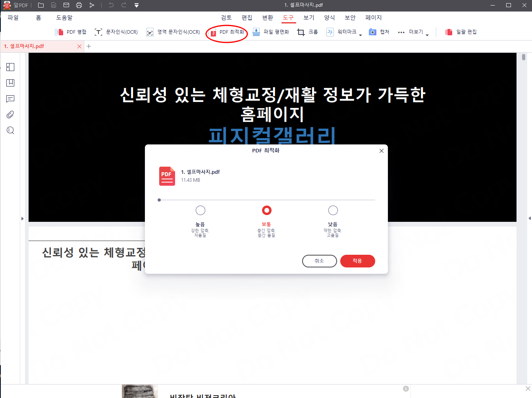Select the 도구 tab
This screenshot has width=532, height=398.
[x=288, y=17]
